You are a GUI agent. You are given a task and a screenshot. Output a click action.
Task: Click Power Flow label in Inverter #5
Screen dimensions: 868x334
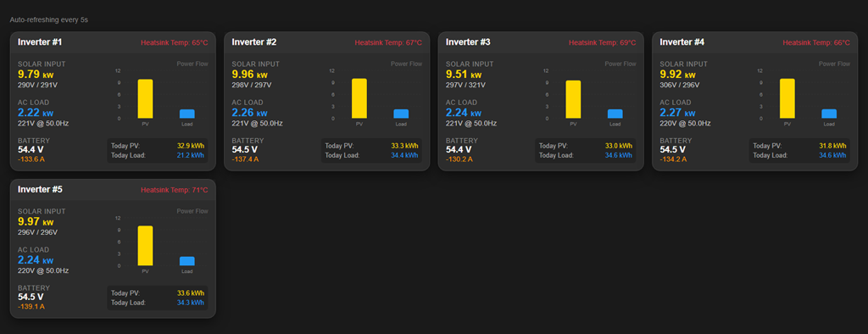pyautogui.click(x=192, y=211)
